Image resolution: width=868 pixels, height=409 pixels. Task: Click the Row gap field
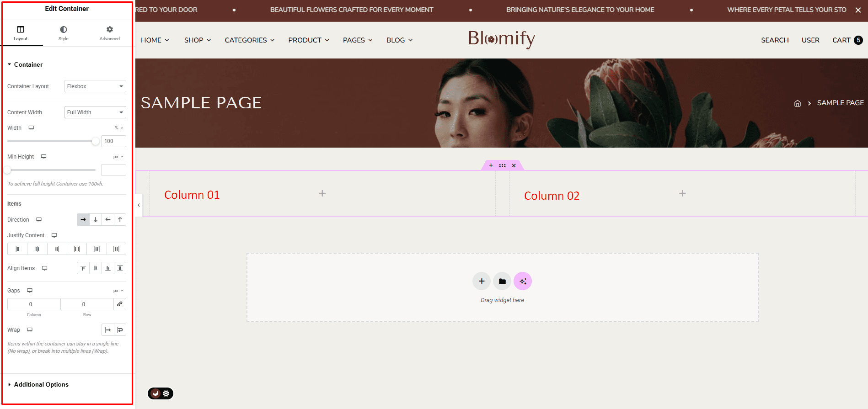pos(87,304)
